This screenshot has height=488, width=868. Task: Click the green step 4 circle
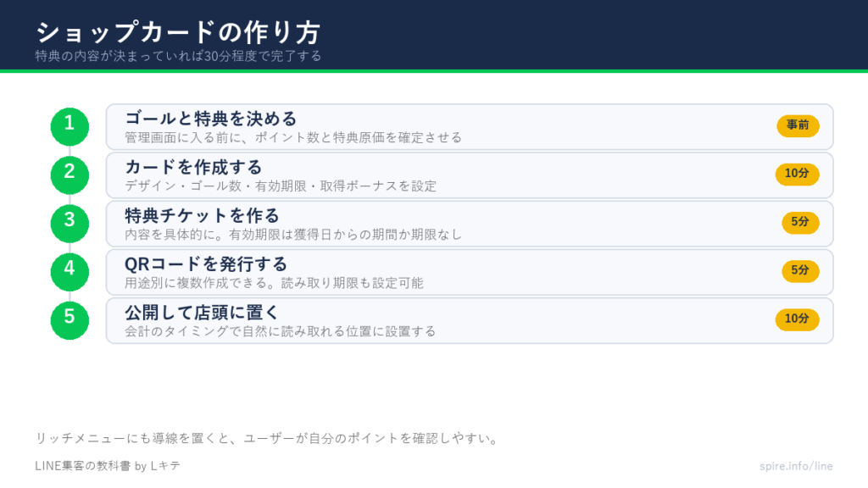click(70, 272)
